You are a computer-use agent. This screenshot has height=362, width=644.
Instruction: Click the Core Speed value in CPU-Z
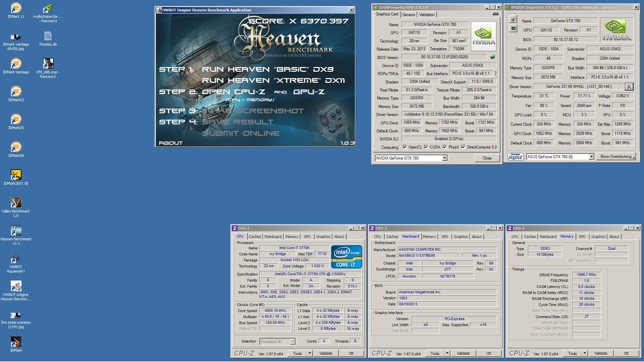pyautogui.click(x=275, y=311)
